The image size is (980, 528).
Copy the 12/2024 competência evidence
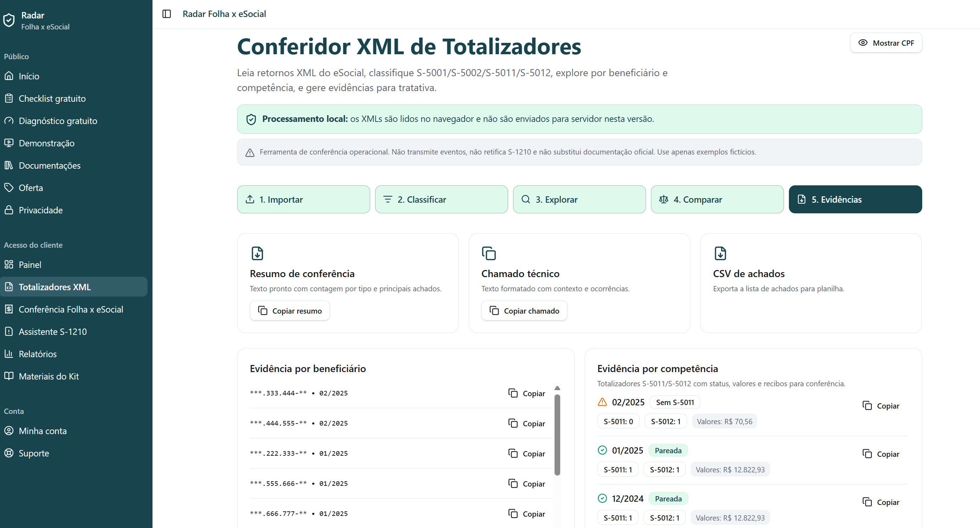coord(881,502)
